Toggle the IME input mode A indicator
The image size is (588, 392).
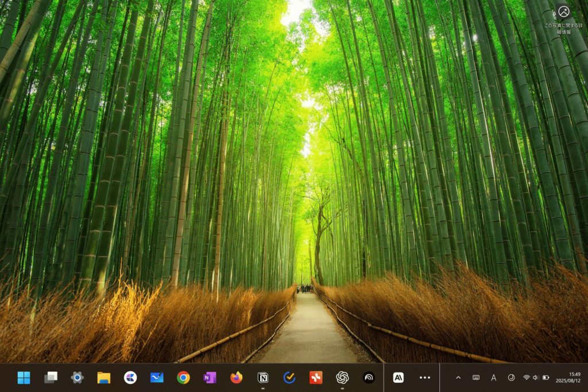[493, 377]
